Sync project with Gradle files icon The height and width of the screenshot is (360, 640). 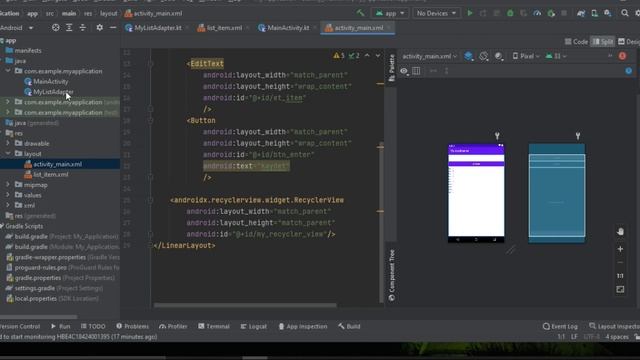[x=581, y=13]
